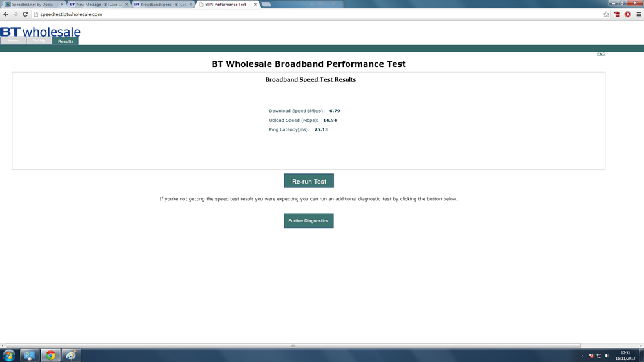This screenshot has height=362, width=644.
Task: Click the upload speed value 14.94
Action: pos(330,120)
